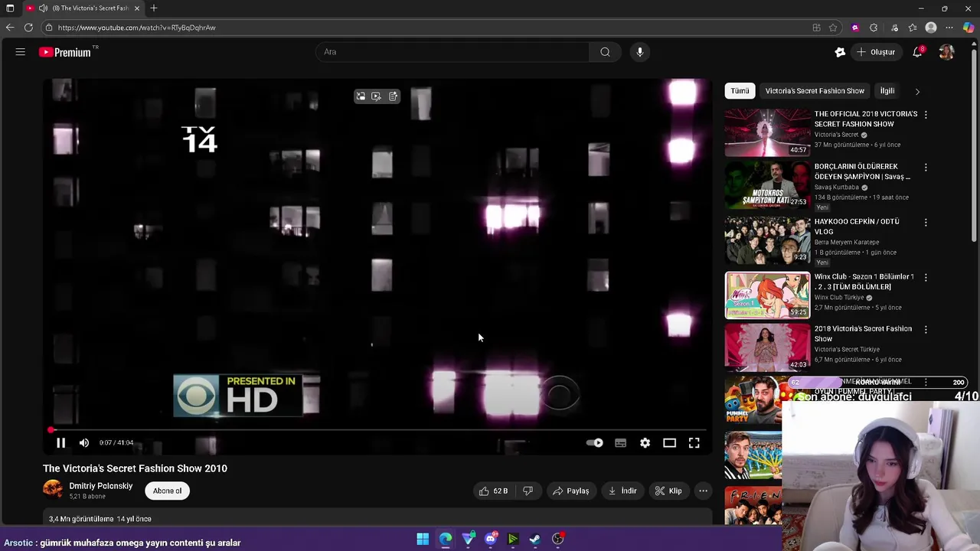Viewport: 980px width, 551px height.
Task: Dislike the video thumbs down
Action: tap(528, 491)
